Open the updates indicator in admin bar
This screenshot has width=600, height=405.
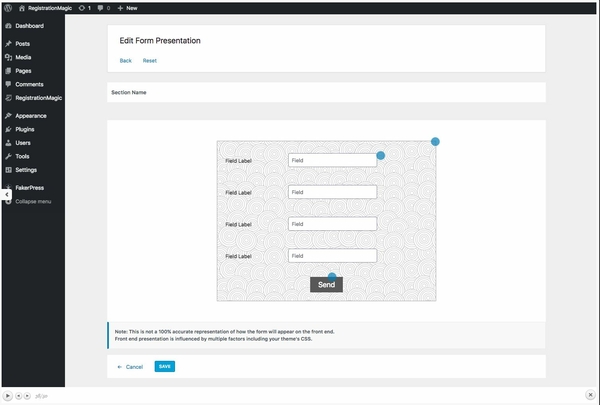(84, 7)
